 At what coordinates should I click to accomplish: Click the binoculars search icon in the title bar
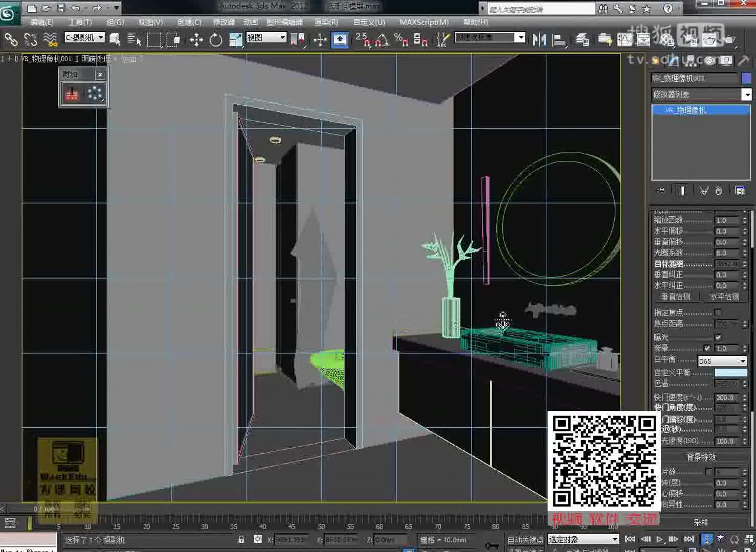(x=604, y=9)
